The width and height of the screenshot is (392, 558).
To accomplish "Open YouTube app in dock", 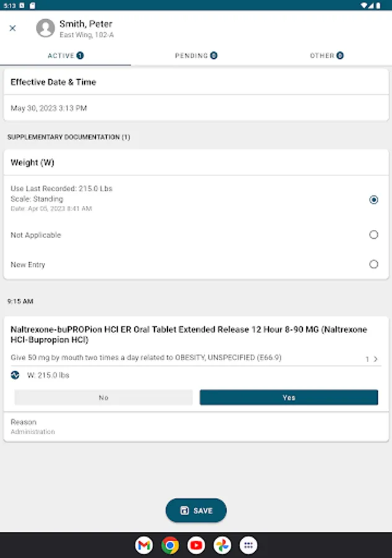I will 196,545.
